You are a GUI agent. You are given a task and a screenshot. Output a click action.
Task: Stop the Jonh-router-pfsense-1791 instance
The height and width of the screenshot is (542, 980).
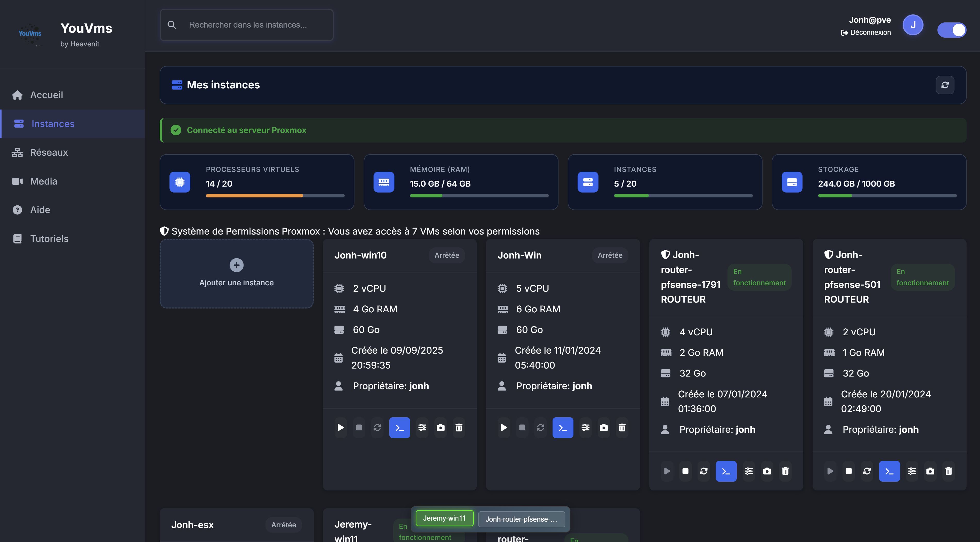pos(685,471)
